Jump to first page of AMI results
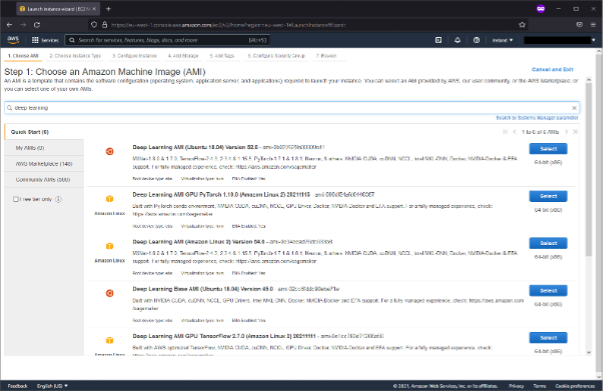 (505, 132)
